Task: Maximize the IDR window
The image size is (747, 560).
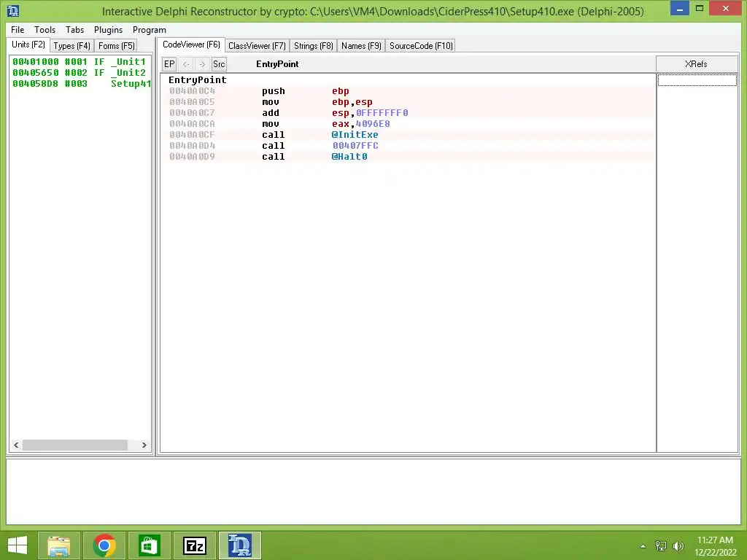Action: point(700,9)
